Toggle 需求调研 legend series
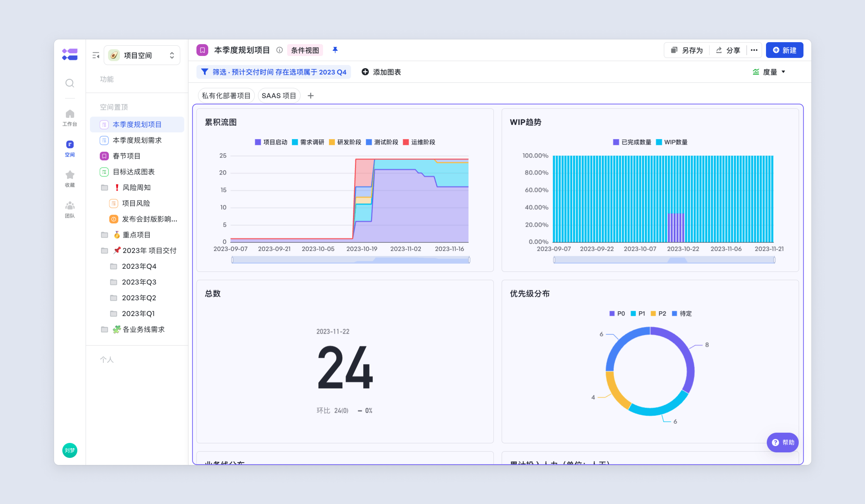Screen dimensions: 865x504 (308, 142)
